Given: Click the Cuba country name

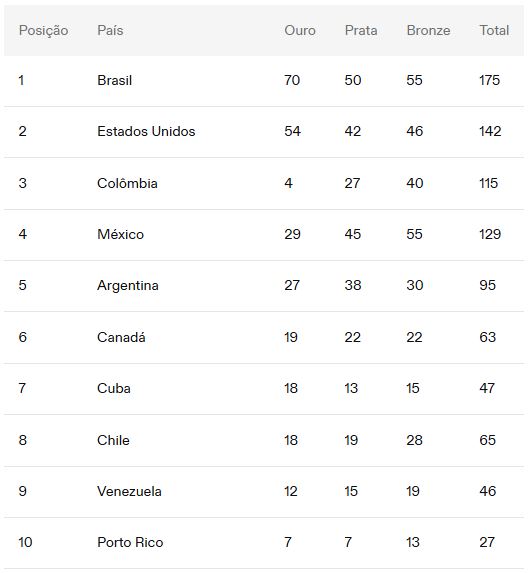Looking at the screenshot, I should click(x=114, y=388).
